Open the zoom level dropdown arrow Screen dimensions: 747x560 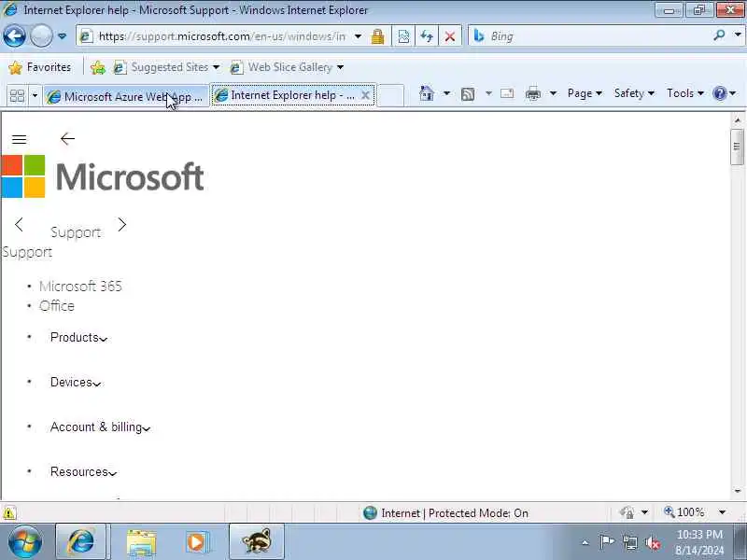pos(722,512)
